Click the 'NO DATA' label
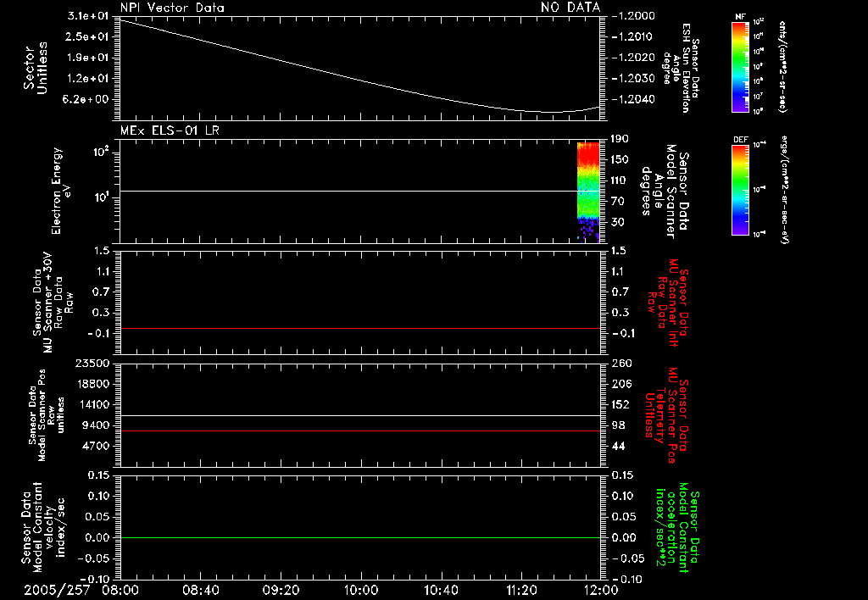This screenshot has width=868, height=600. click(x=570, y=7)
